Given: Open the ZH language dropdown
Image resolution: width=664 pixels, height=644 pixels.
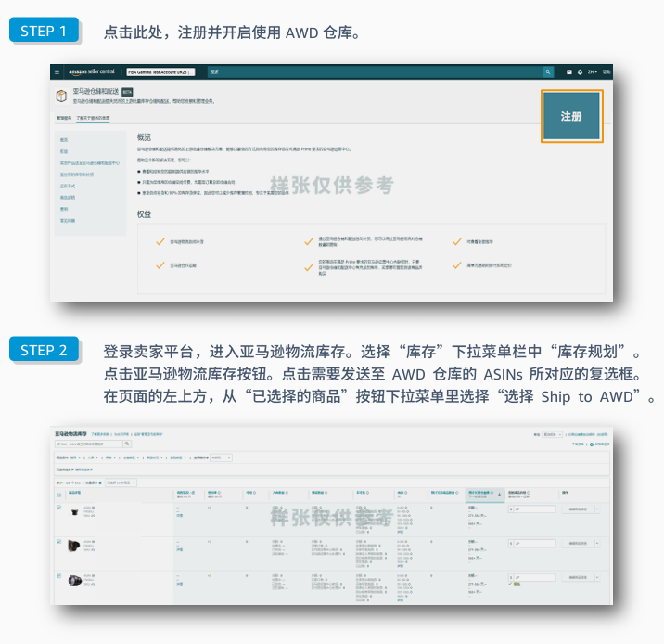Looking at the screenshot, I should [592, 72].
